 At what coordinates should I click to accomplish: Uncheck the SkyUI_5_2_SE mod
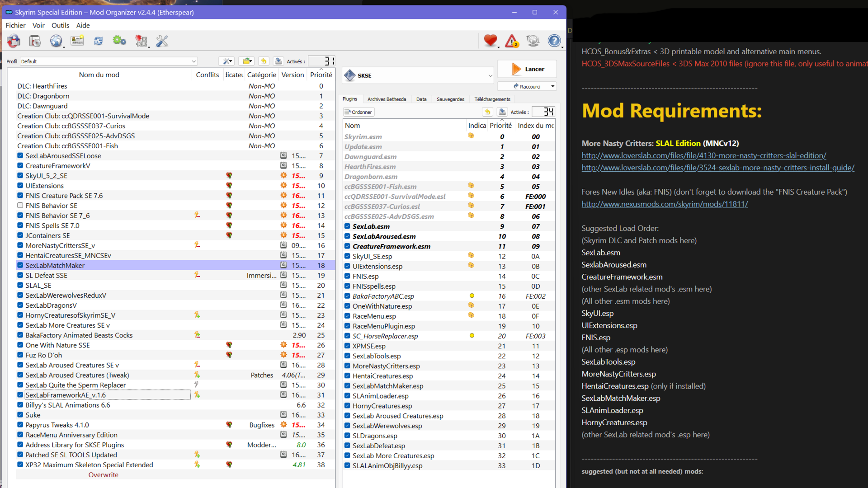click(x=20, y=176)
